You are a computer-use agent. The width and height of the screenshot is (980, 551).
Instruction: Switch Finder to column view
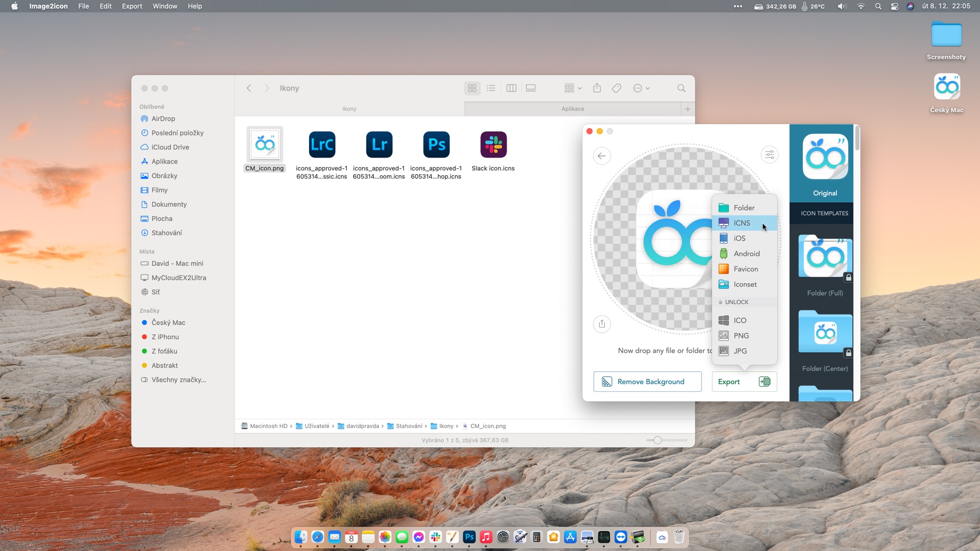click(511, 88)
